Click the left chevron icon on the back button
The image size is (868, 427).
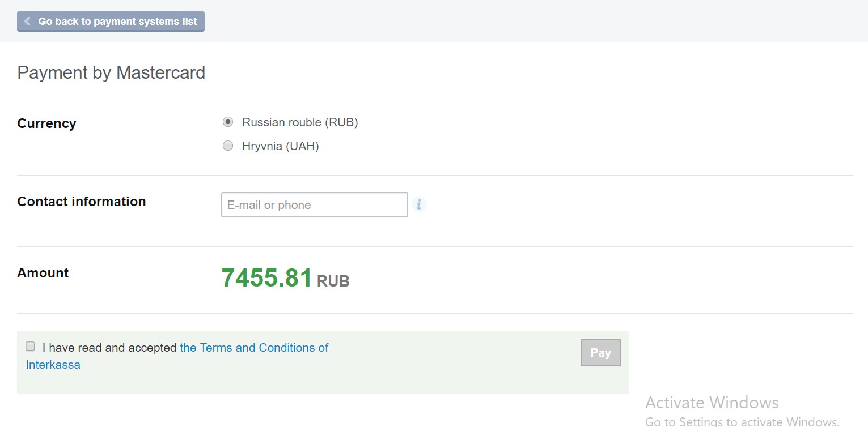point(27,22)
